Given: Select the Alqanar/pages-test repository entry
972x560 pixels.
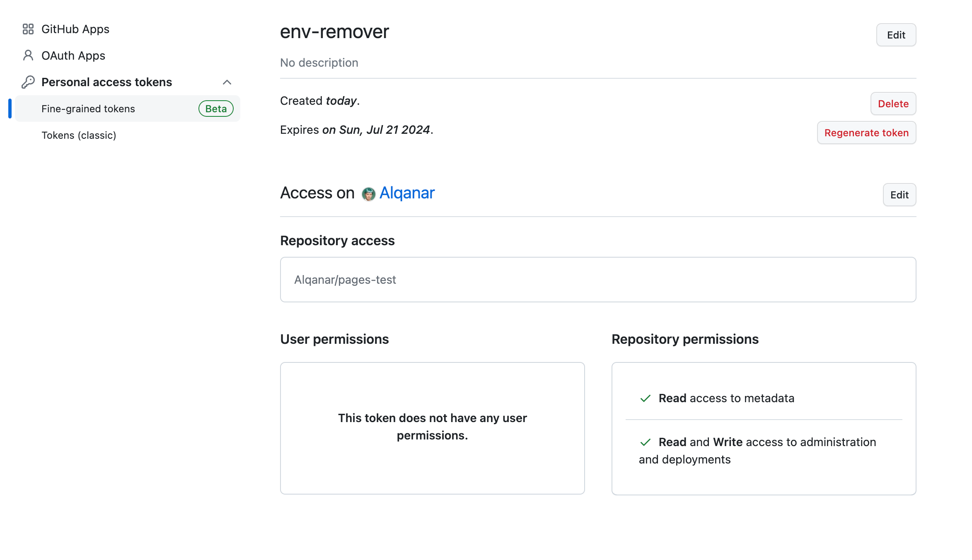Looking at the screenshot, I should tap(345, 280).
